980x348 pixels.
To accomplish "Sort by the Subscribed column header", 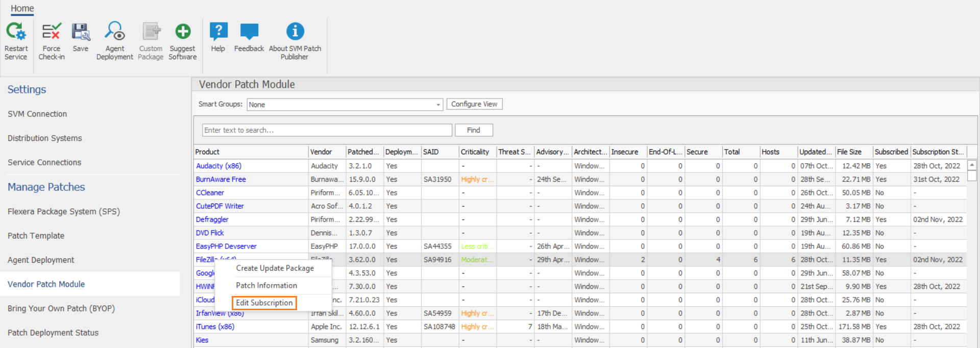I will click(892, 152).
